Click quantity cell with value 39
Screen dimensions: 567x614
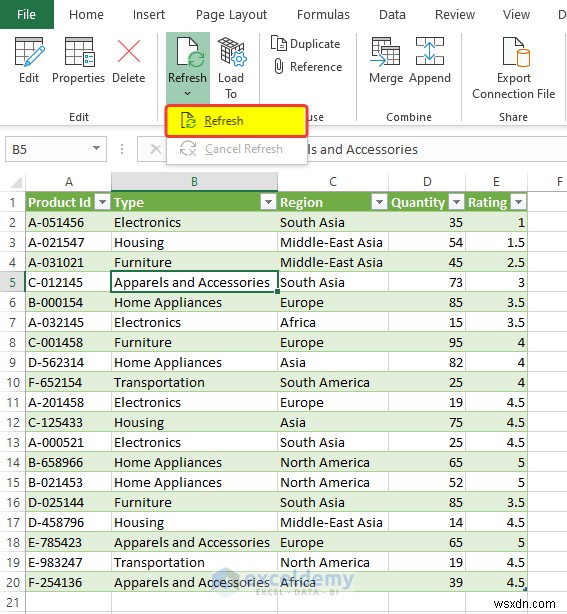427,582
